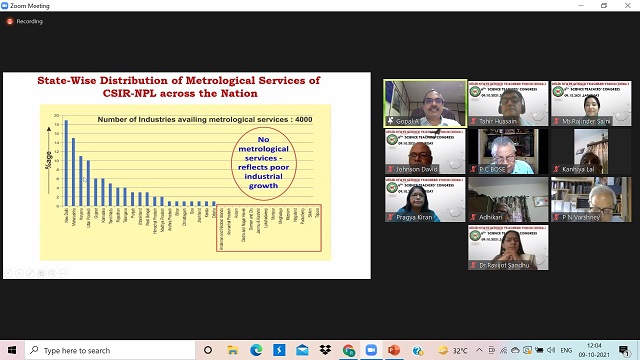Image resolution: width=640 pixels, height=360 pixels.
Task: Open slideshow more options ellipsis icon
Action: tap(63, 273)
